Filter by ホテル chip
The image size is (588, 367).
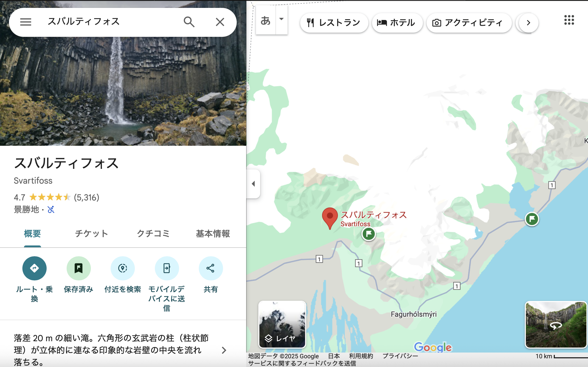[x=396, y=23]
